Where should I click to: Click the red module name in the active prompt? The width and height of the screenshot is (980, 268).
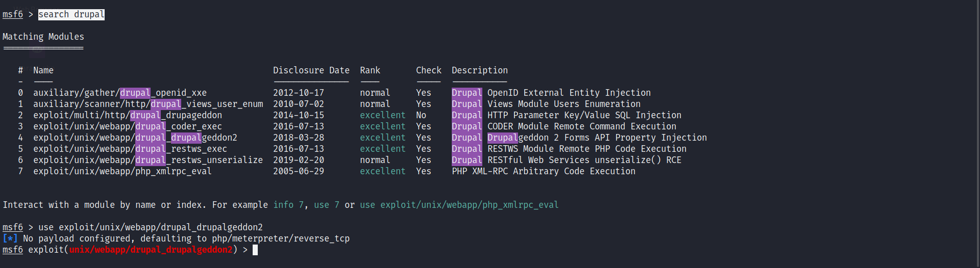coord(151,250)
